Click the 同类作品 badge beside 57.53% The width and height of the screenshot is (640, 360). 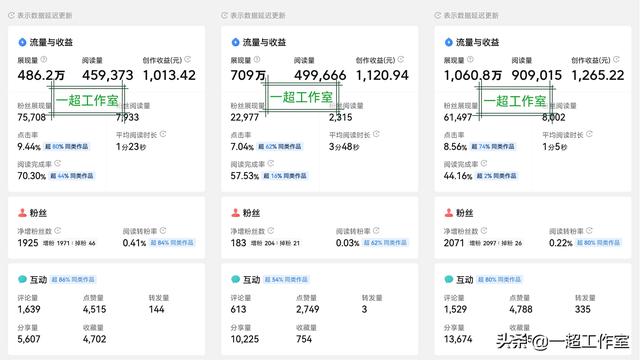(285, 176)
